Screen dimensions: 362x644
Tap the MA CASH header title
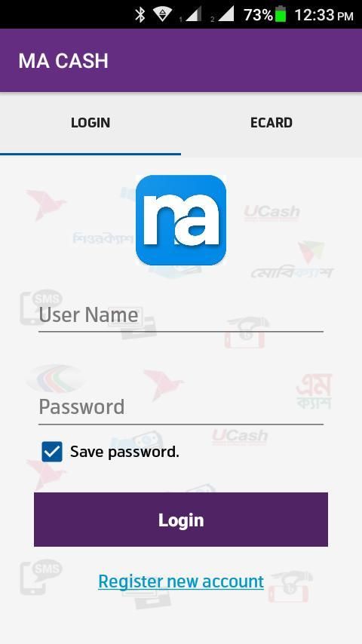click(63, 61)
